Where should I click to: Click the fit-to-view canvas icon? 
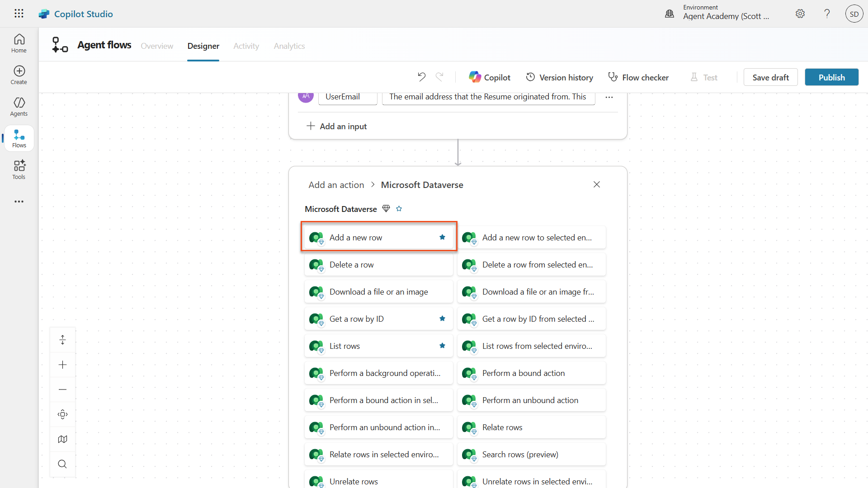[x=62, y=414]
